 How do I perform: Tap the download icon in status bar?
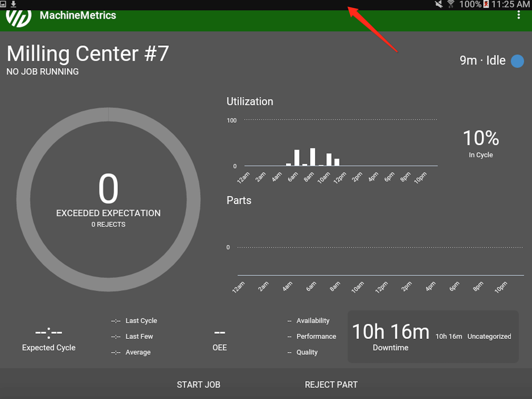(13, 4)
